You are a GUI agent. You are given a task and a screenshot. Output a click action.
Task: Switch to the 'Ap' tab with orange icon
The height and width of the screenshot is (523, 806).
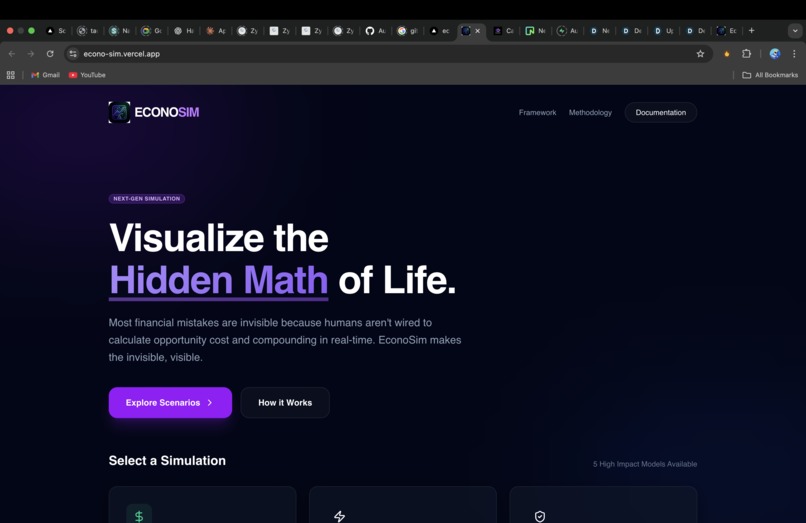click(x=216, y=31)
